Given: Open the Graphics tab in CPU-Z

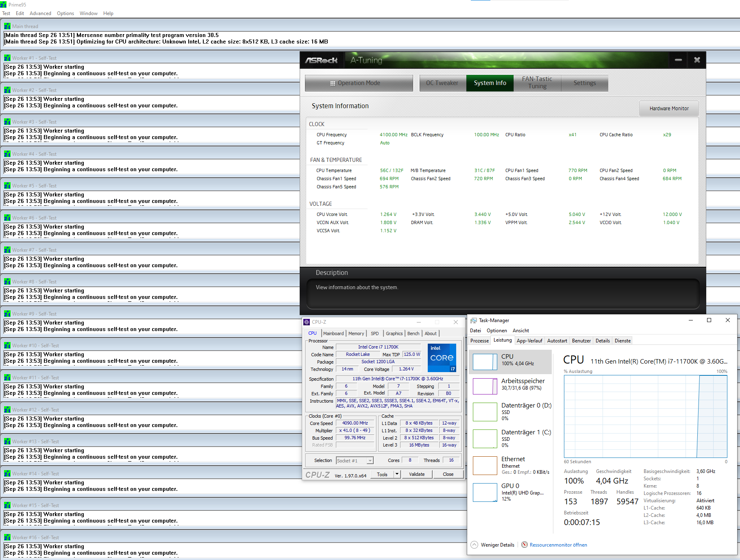Looking at the screenshot, I should point(394,333).
